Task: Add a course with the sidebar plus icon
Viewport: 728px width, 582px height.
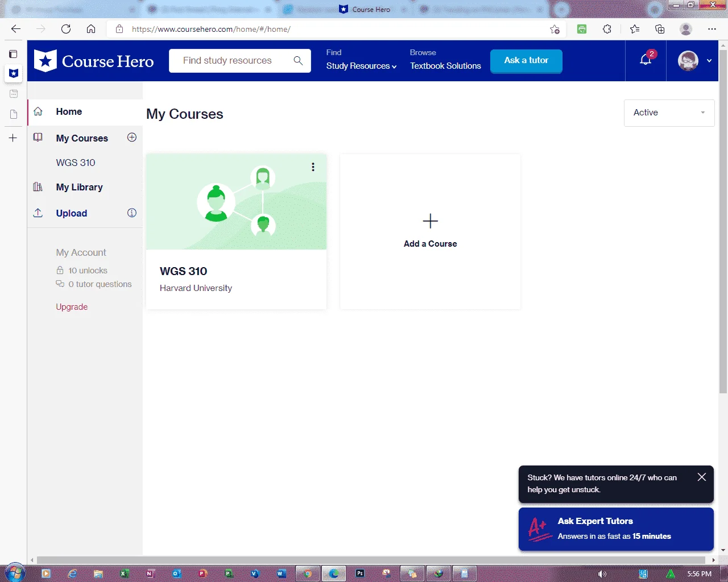Action: coord(132,138)
